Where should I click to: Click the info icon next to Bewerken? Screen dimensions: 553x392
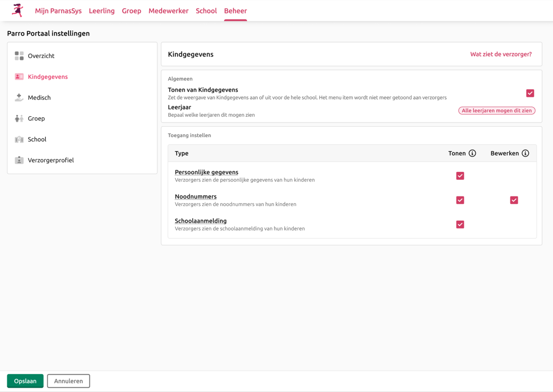(x=525, y=153)
